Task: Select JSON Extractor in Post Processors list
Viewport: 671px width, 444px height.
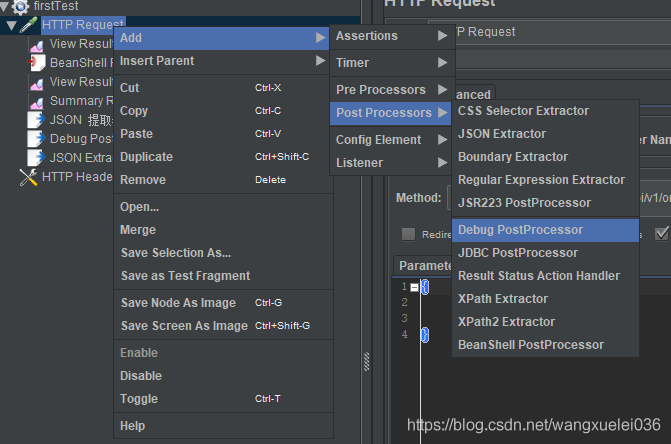Action: tap(502, 134)
